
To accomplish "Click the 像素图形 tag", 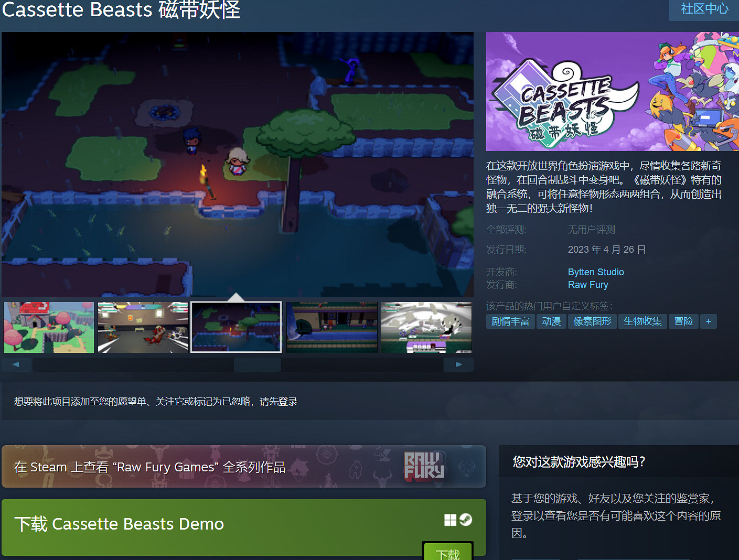I will (x=592, y=321).
